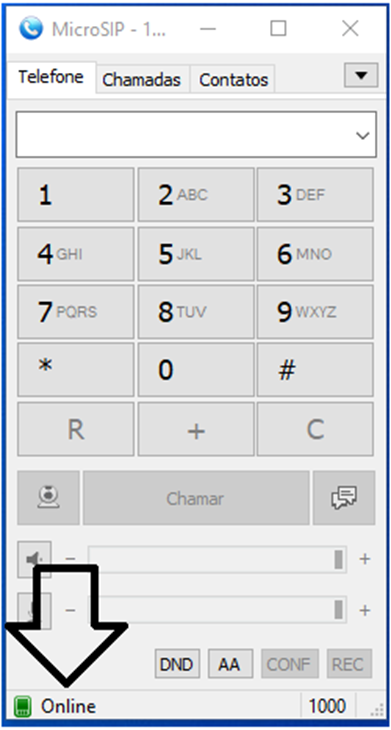The height and width of the screenshot is (730, 391).
Task: Click the Chamar call button
Action: (196, 498)
